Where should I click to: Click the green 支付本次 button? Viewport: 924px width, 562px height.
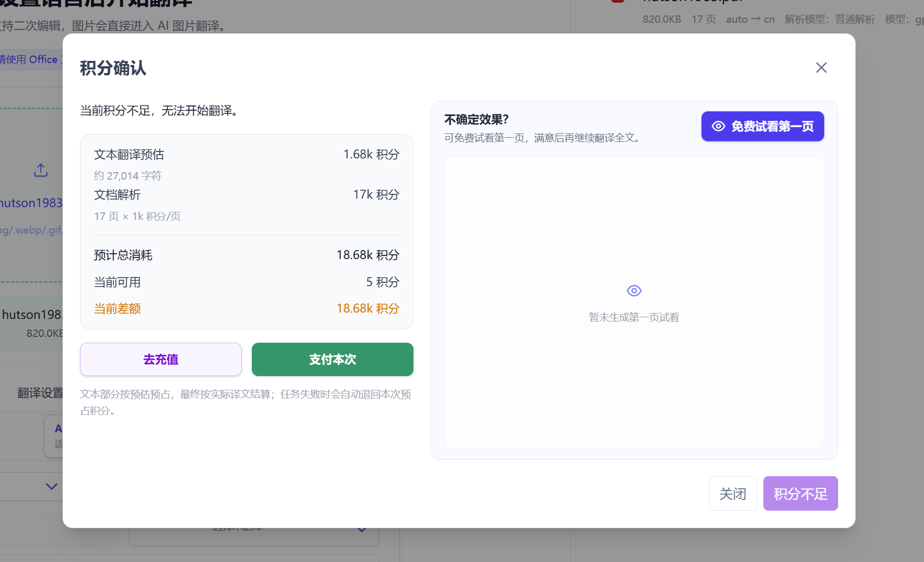332,359
